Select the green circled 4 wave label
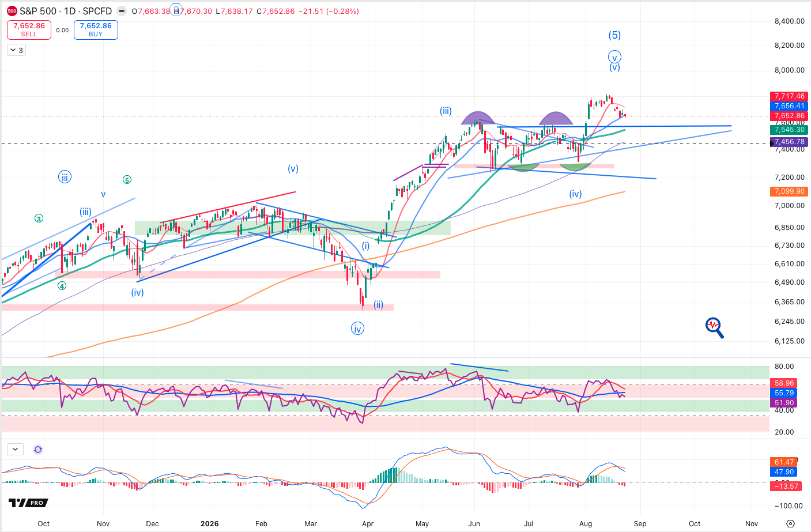This screenshot has width=811, height=532. [x=62, y=285]
